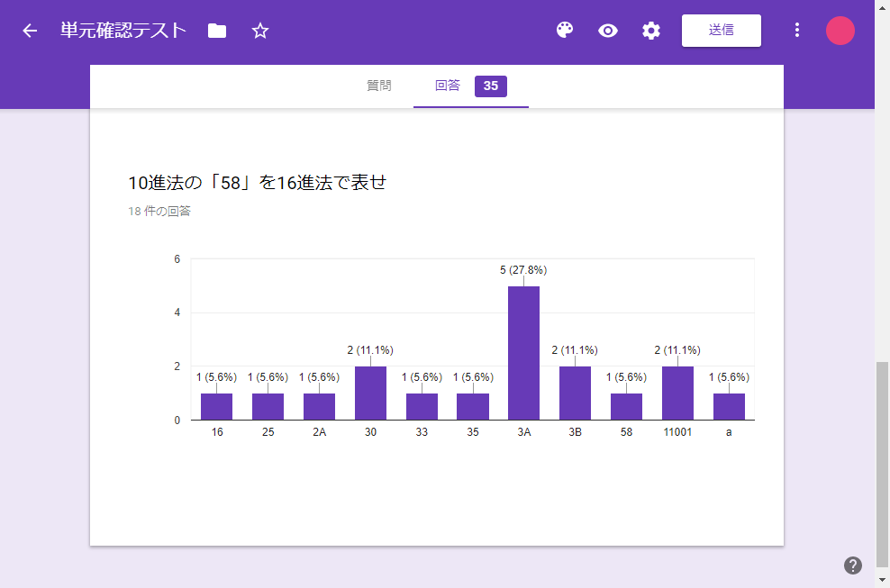
Task: Click the back arrow to leave the form
Action: click(x=30, y=31)
